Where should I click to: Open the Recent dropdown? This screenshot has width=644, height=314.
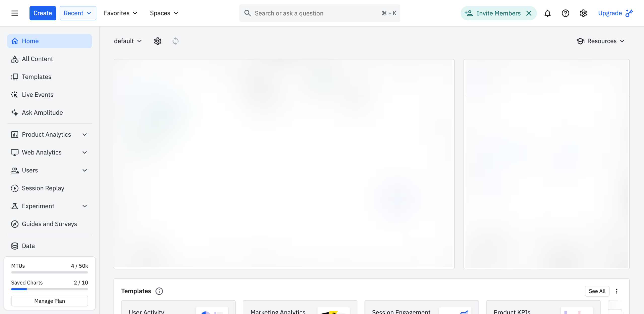point(78,13)
